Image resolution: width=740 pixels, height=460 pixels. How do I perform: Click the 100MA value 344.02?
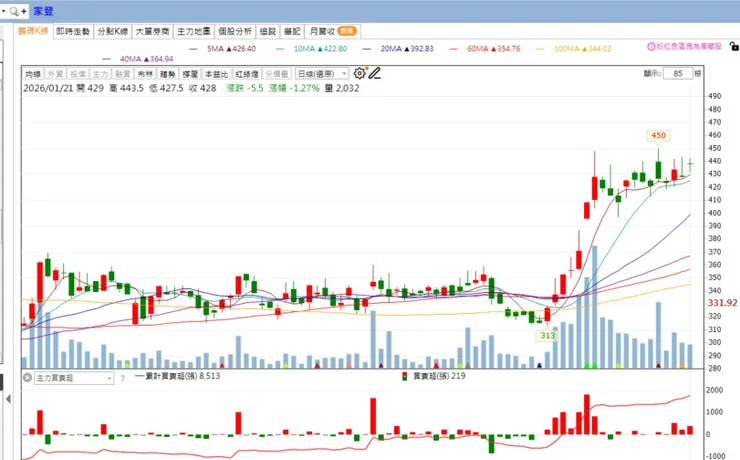[599, 49]
